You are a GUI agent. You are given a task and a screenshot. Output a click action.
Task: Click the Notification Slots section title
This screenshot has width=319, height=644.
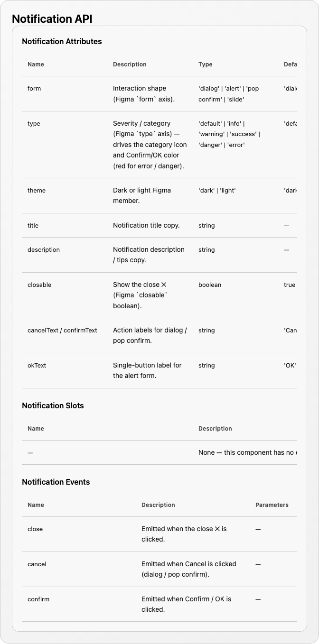53,405
